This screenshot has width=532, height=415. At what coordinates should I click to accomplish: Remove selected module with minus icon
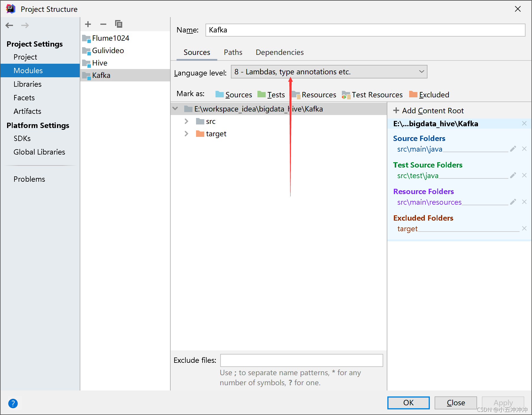103,24
